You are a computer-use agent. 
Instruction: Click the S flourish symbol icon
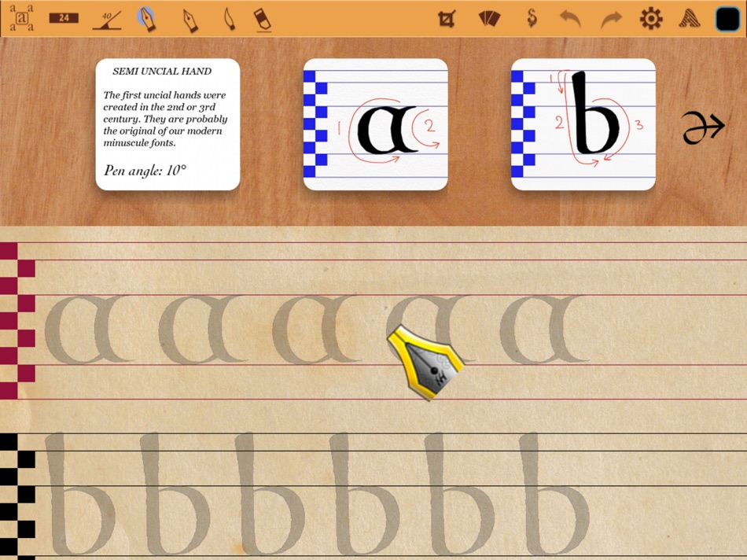coord(531,17)
